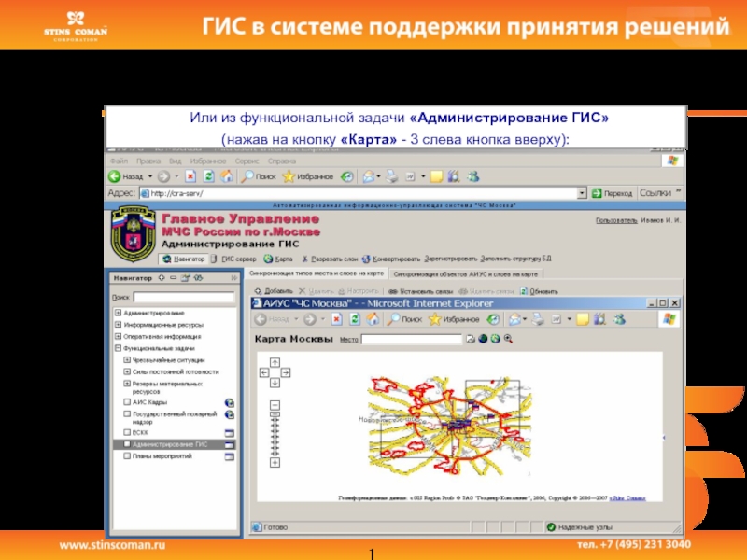The width and height of the screenshot is (747, 560).
Task: Open Избранное favorites in the main browser toolbar
Action: (x=308, y=176)
